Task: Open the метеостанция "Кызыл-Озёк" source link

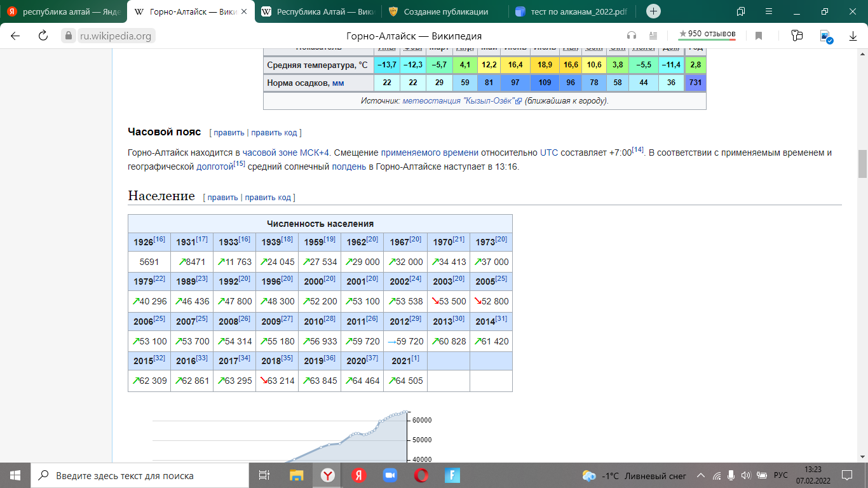Action: pyautogui.click(x=458, y=100)
